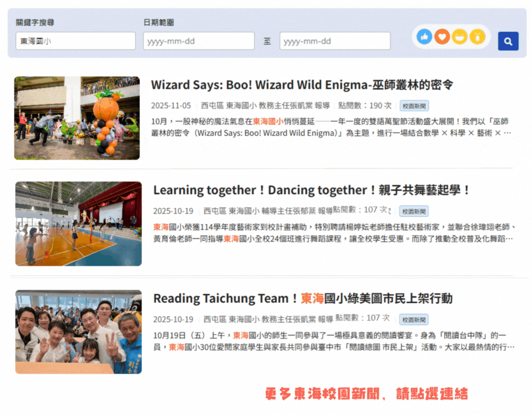Click the laughing face reaction

pyautogui.click(x=460, y=37)
